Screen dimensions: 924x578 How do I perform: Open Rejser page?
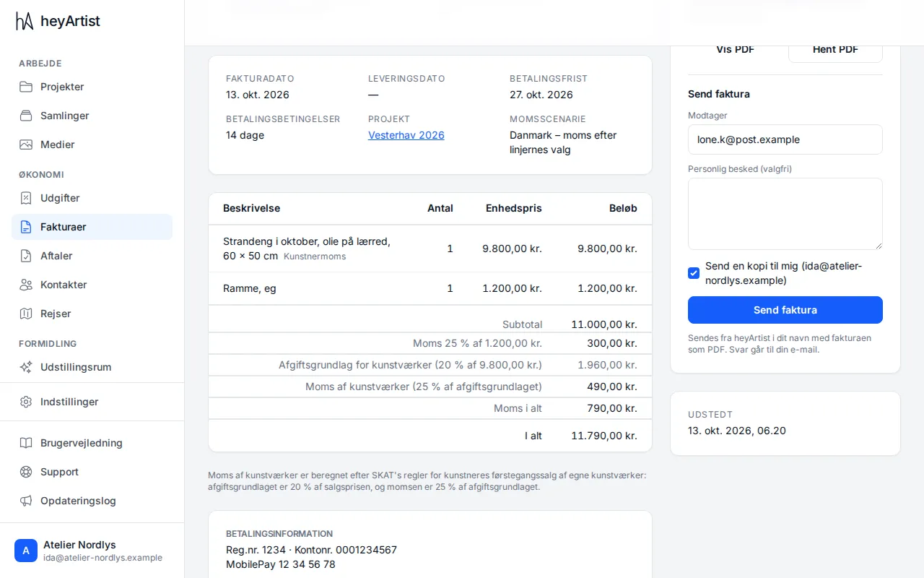pos(92,314)
